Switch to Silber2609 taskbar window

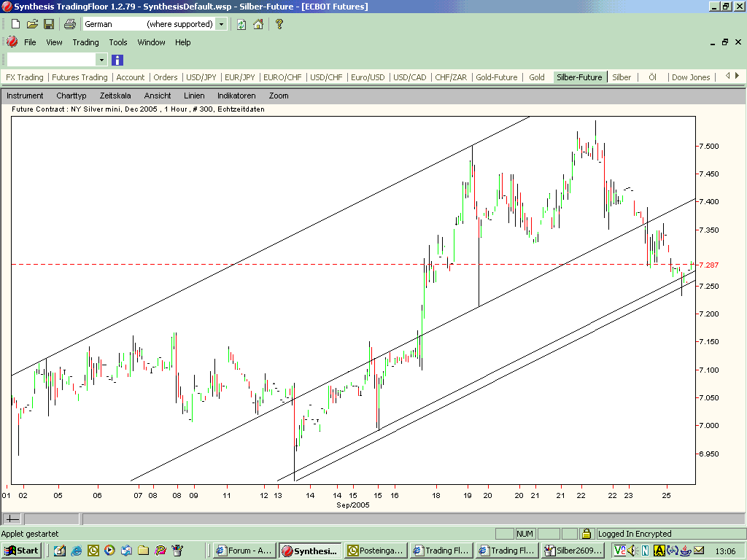573,551
